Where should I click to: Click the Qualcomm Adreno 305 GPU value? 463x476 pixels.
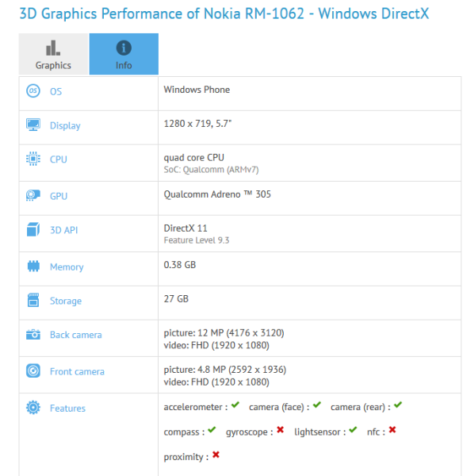point(217,194)
